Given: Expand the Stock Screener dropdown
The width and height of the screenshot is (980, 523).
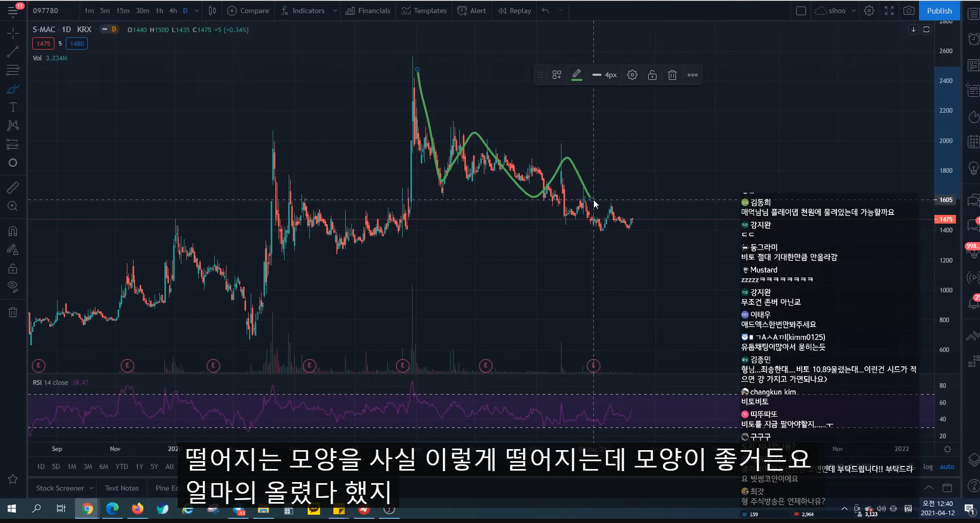Looking at the screenshot, I should pyautogui.click(x=91, y=488).
